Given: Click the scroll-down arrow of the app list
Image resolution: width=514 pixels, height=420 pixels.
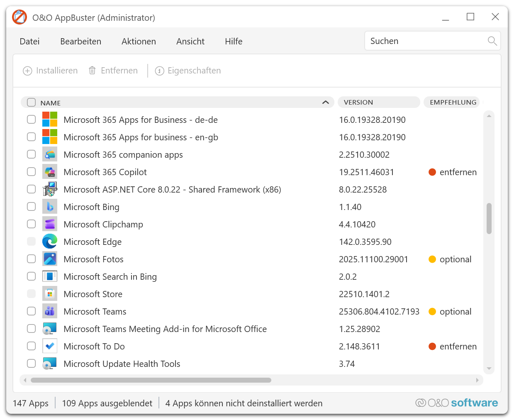Looking at the screenshot, I should tap(489, 369).
